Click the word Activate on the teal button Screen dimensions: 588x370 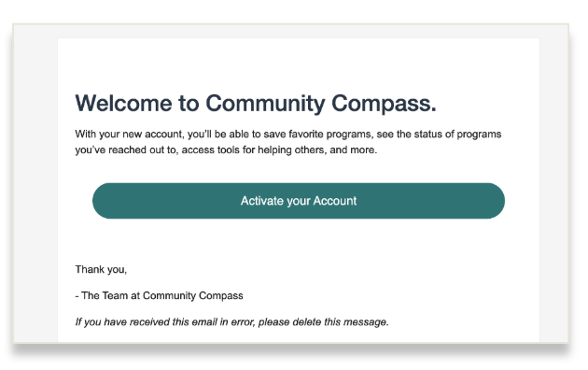click(x=262, y=201)
